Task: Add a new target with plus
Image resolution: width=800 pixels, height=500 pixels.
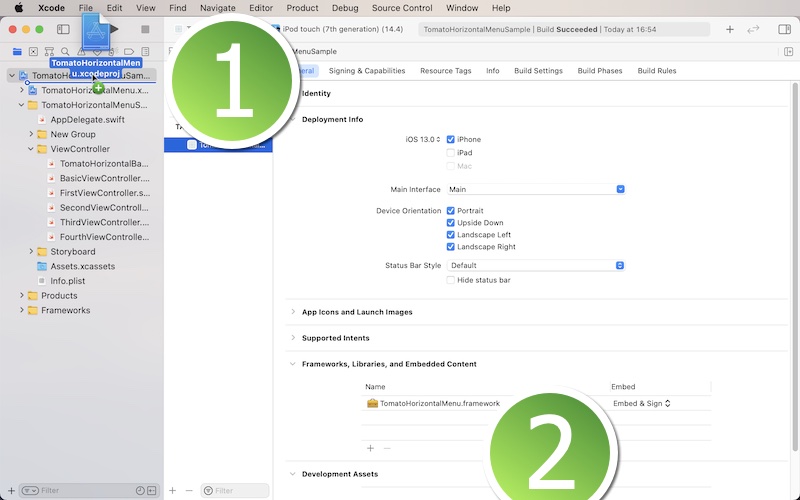Action: point(172,491)
